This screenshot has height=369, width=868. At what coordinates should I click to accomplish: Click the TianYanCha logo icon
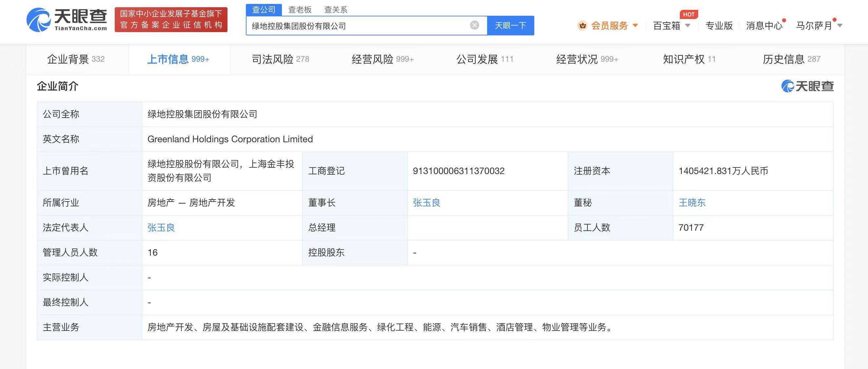39,20
